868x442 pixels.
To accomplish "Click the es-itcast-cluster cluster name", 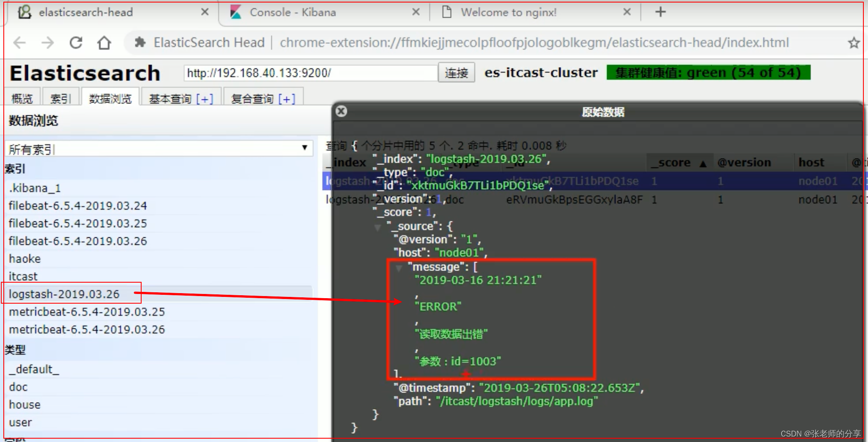I will 541,73.
